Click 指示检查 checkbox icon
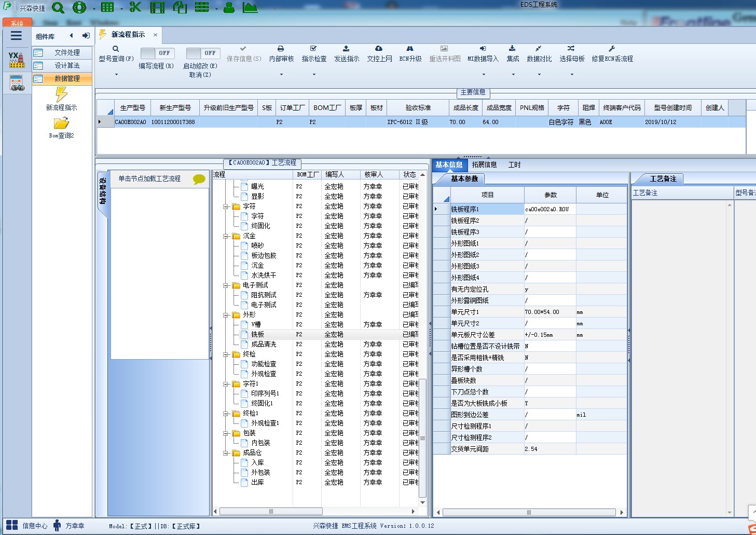This screenshot has width=756, height=535. [313, 49]
